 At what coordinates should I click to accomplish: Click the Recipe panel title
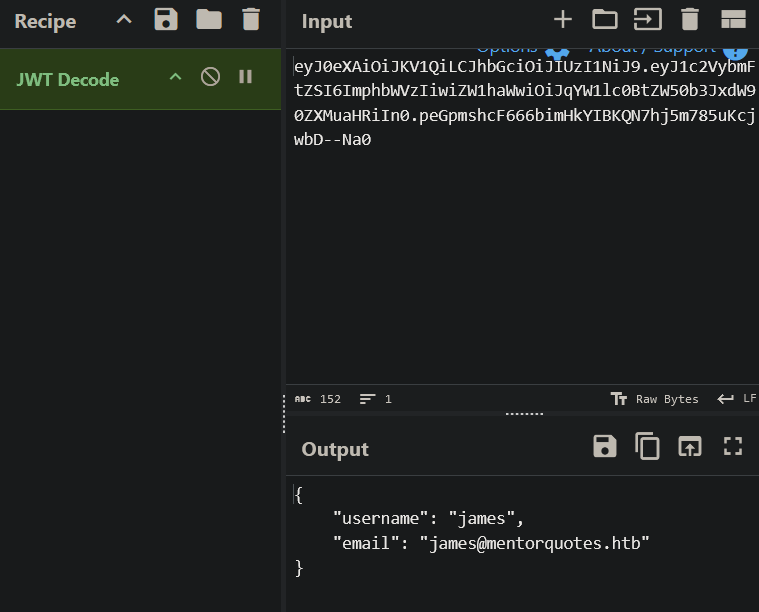coord(46,21)
